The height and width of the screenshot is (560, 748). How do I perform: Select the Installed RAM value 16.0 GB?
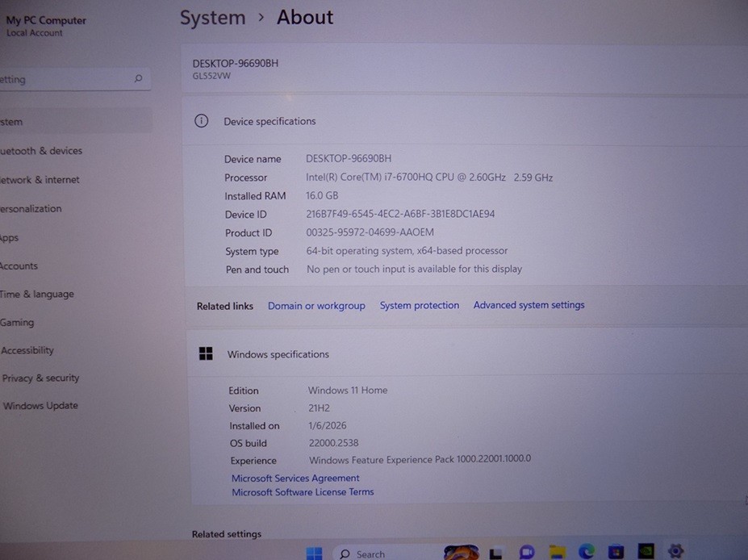pyautogui.click(x=322, y=195)
